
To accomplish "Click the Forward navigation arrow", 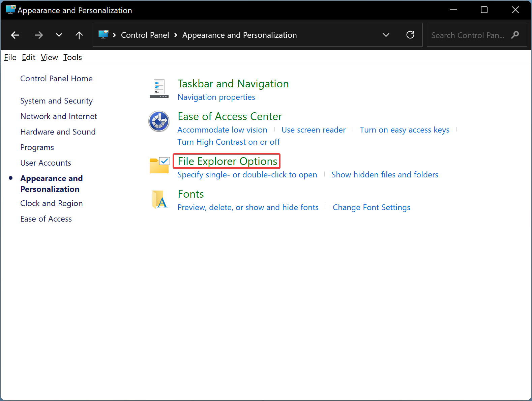I will 39,35.
